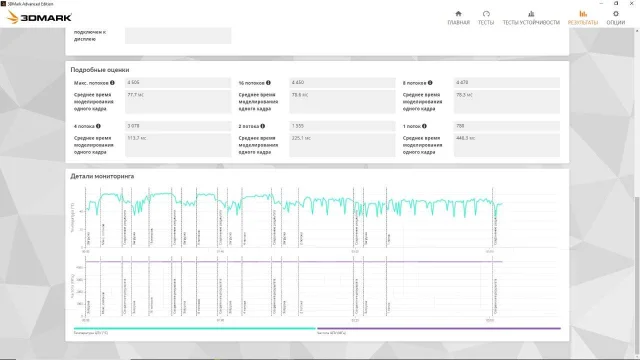Image resolution: width=640 pixels, height=360 pixels.
Task: Click the 3DMark logo
Action: pyautogui.click(x=40, y=17)
